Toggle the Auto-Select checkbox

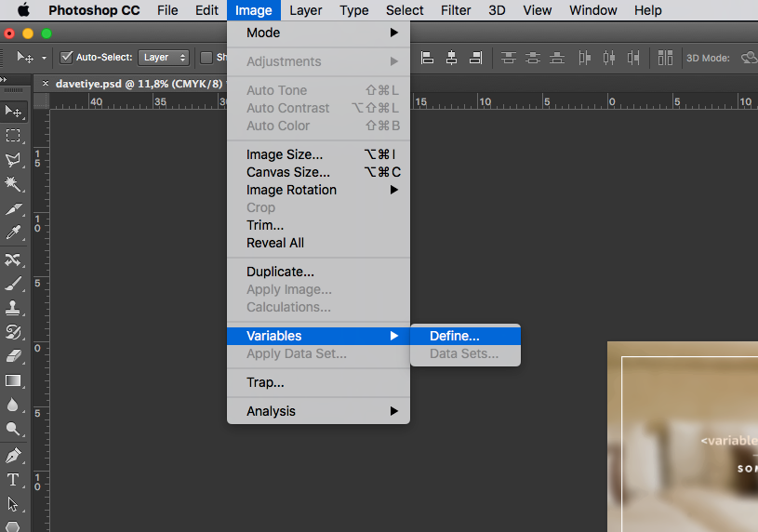(x=66, y=57)
